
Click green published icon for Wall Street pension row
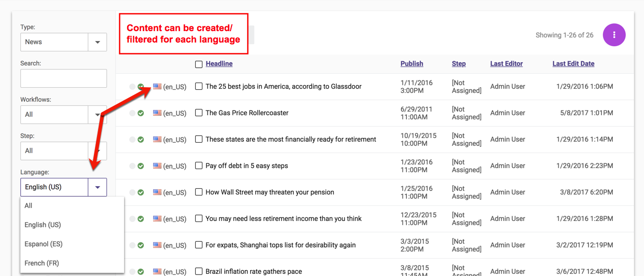point(141,192)
